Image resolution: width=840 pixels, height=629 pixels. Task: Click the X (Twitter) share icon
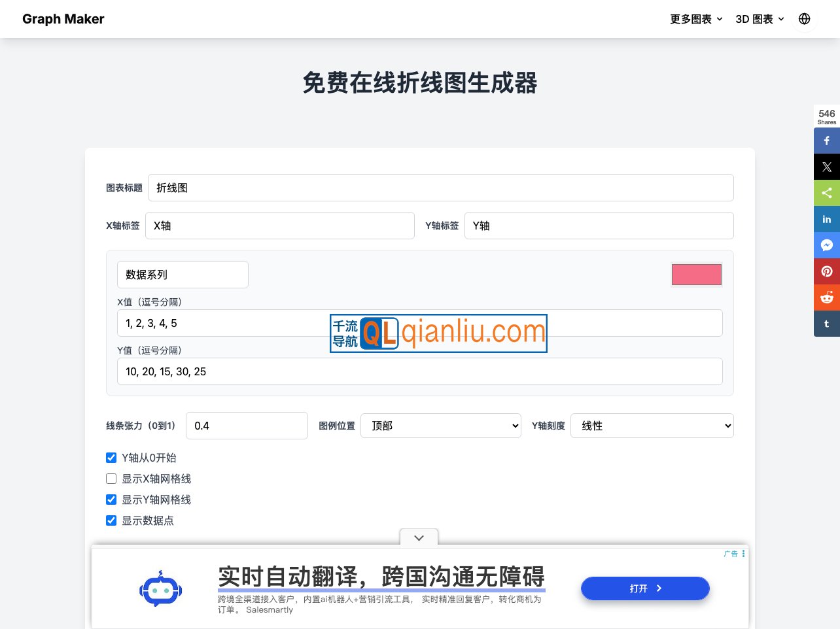point(826,167)
